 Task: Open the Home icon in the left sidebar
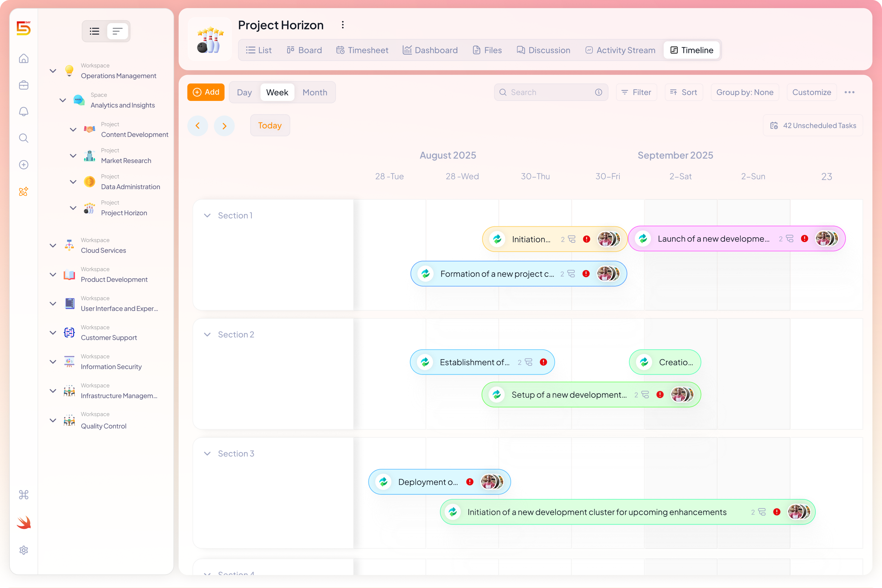(x=23, y=59)
